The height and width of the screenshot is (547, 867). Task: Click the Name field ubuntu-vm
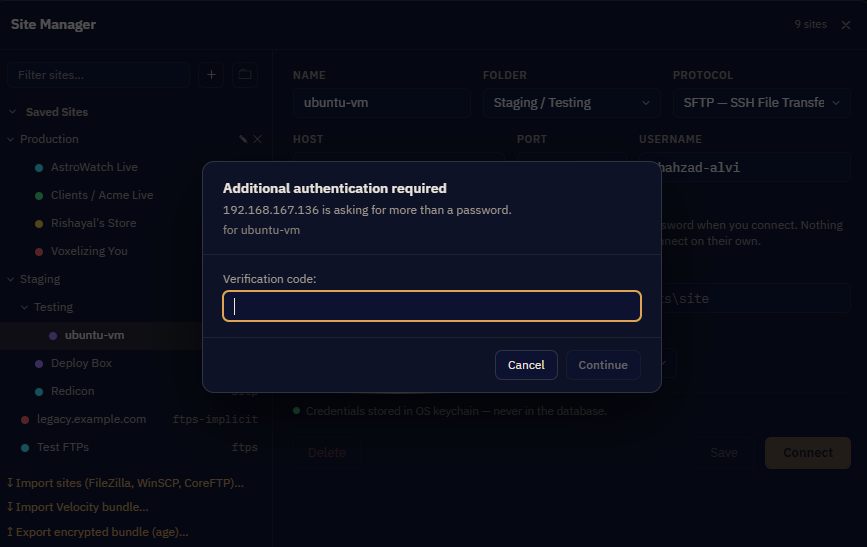382,103
